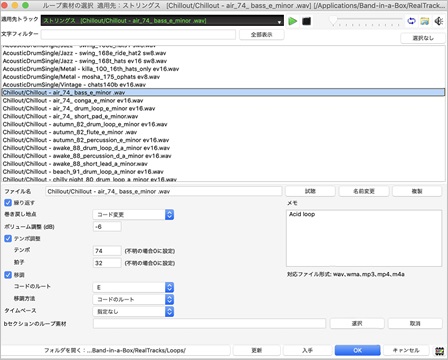Close the loop selection window

pos(4,6)
